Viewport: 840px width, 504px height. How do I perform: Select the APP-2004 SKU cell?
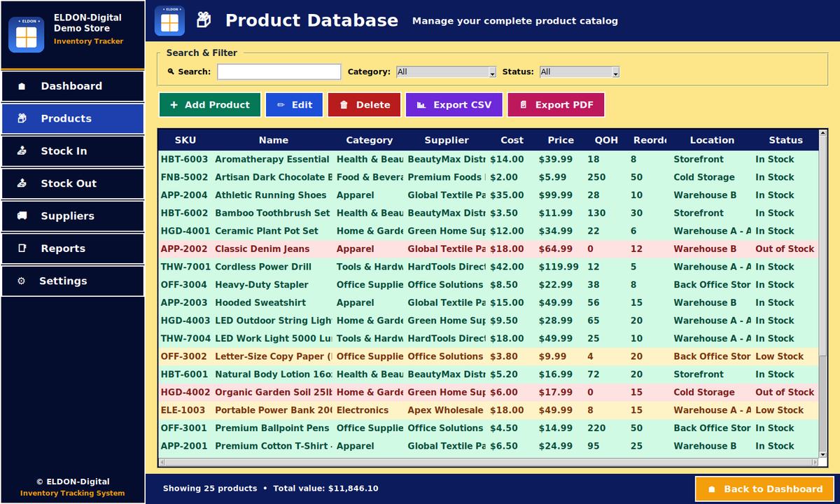tap(185, 195)
